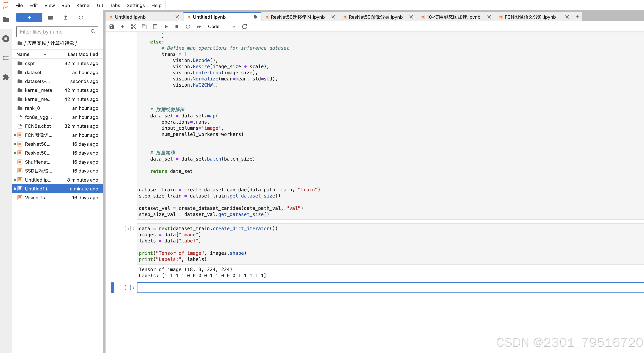Screen dimensions: 644x353
Task: Restart the kernel and run all cells
Action: pyautogui.click(x=199, y=26)
